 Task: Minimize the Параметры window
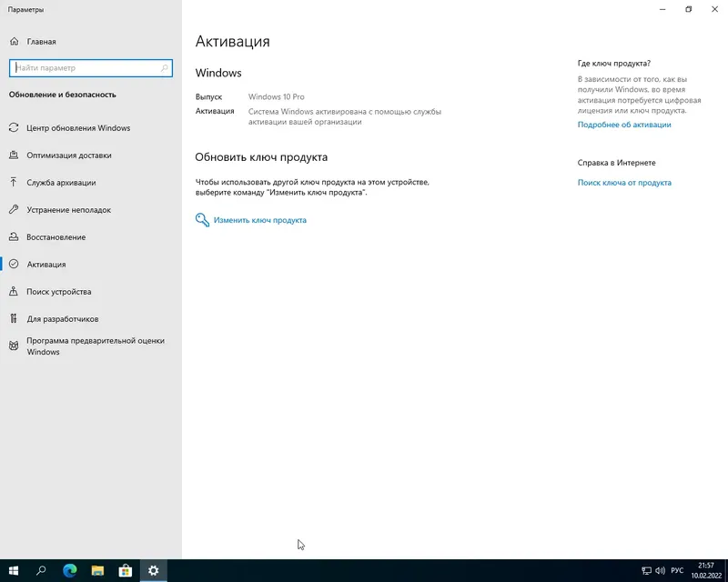click(x=662, y=9)
